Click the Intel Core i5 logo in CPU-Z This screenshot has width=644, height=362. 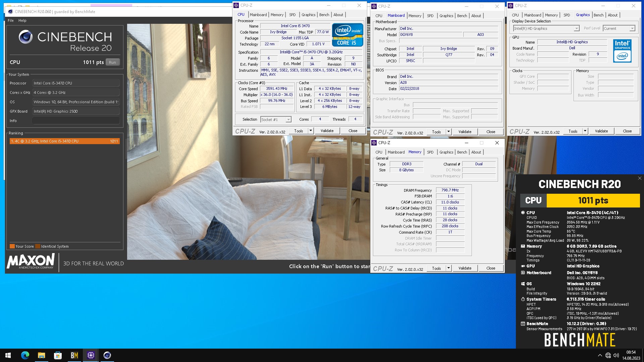pyautogui.click(x=347, y=35)
